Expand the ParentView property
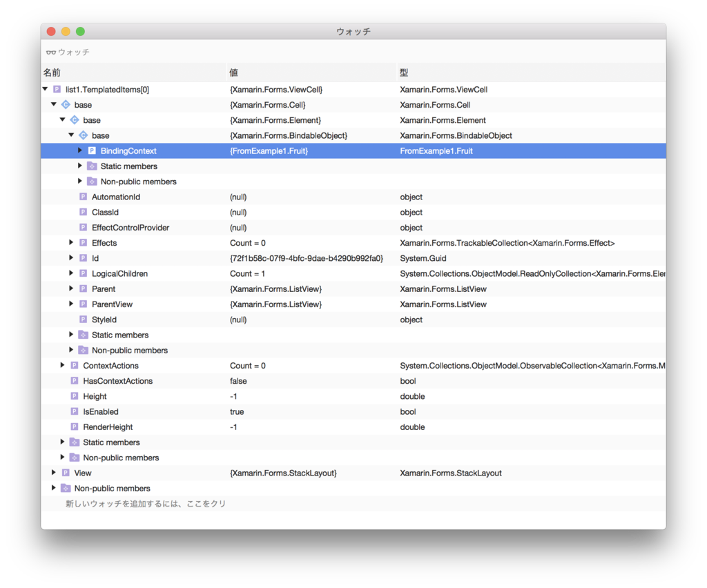The height and width of the screenshot is (588, 707). tap(71, 304)
